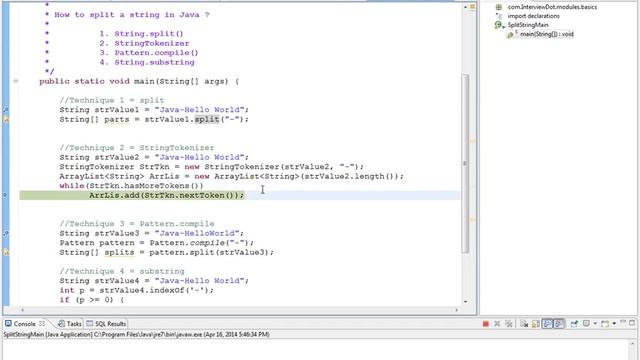Click Remove Launch single X icon
The width and height of the screenshot is (640, 360).
coord(497,324)
